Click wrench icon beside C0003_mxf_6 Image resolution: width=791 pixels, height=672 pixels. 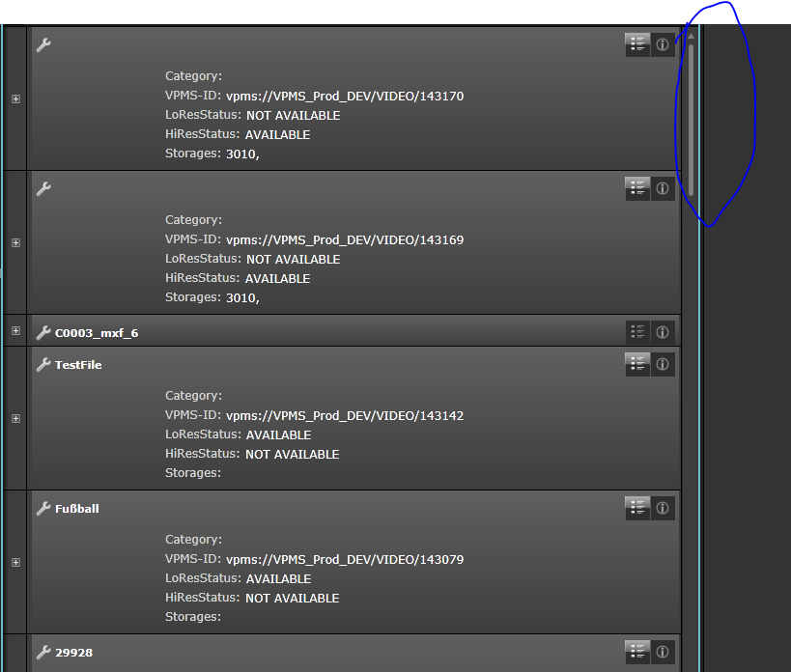(x=43, y=333)
